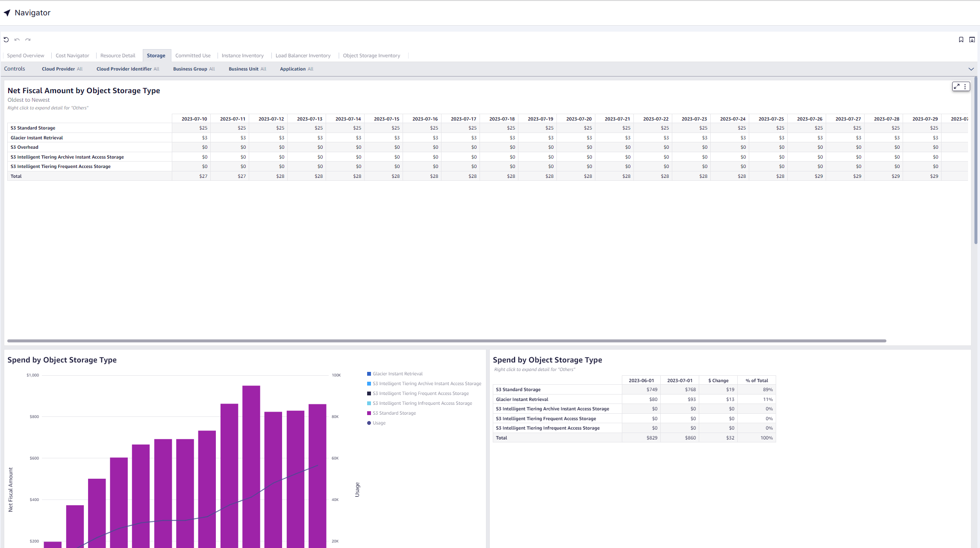Viewport: 980px width, 548px height.
Task: Click the pivot table horizontal scrollbar
Action: tap(447, 341)
